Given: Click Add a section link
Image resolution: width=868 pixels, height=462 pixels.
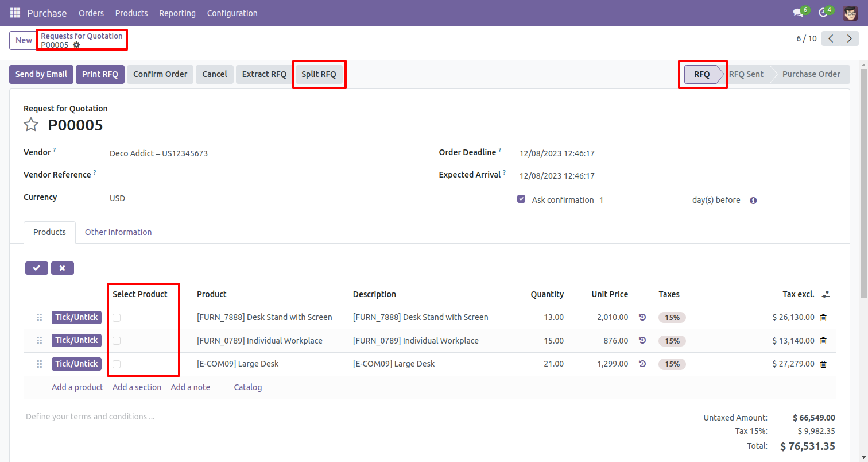Looking at the screenshot, I should [137, 387].
